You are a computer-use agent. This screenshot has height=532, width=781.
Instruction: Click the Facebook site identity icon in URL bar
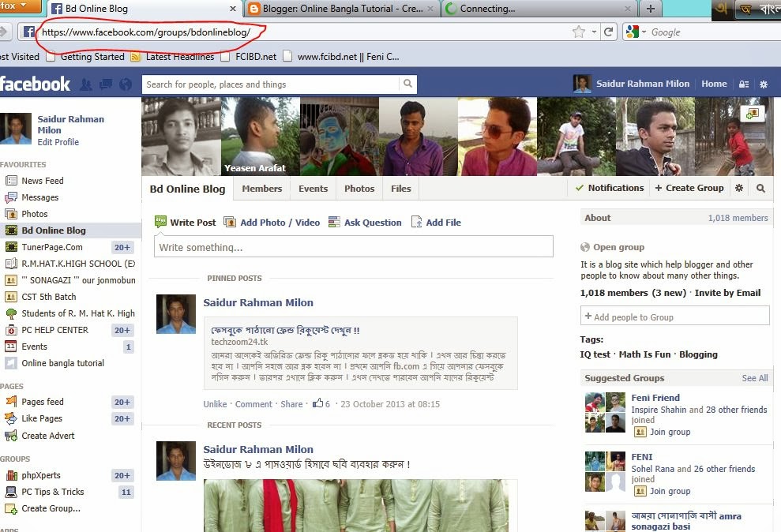tap(28, 32)
